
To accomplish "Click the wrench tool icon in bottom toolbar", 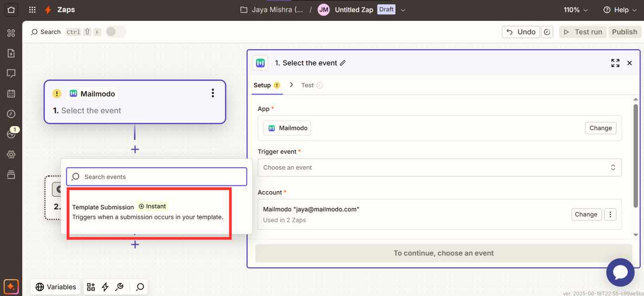I will [119, 287].
